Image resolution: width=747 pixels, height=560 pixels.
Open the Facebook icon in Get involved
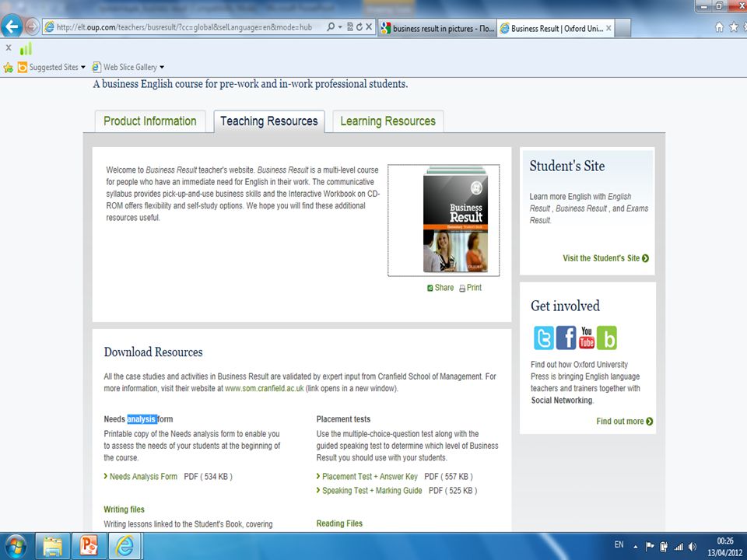click(x=566, y=338)
